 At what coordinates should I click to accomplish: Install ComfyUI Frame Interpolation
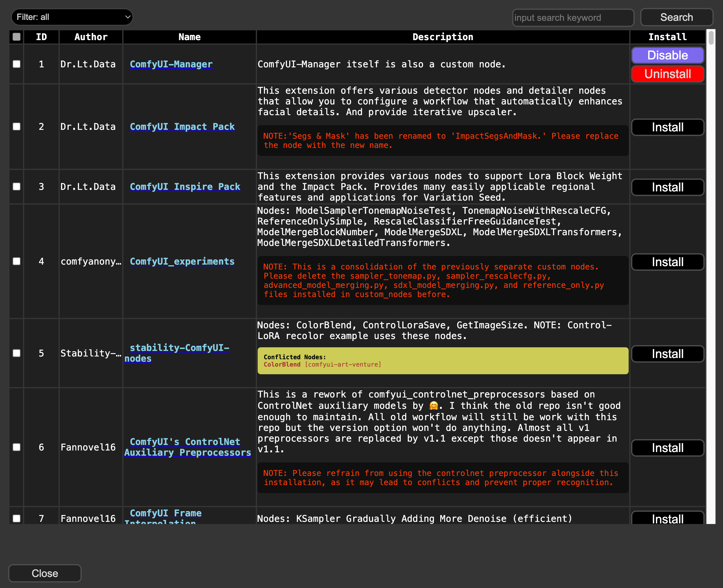point(668,518)
